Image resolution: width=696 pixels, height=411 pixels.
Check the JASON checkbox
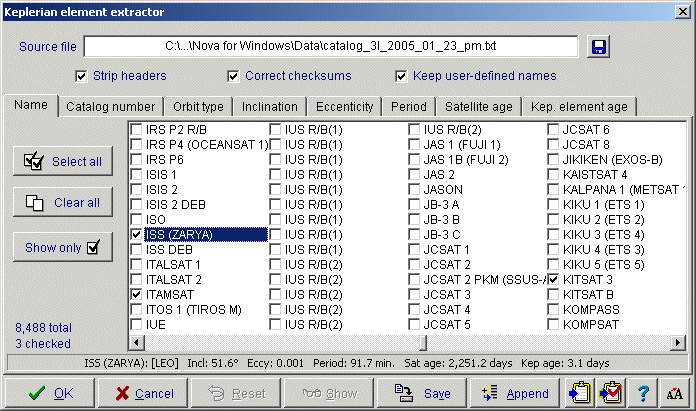414,190
